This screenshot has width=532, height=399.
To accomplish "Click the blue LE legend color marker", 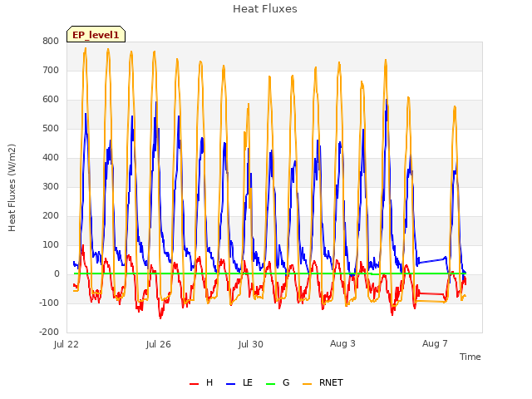I will [230, 384].
